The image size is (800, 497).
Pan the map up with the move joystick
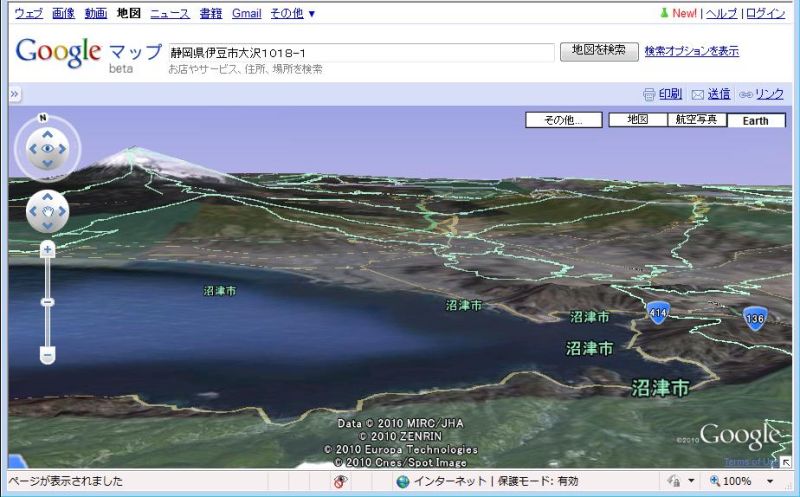pyautogui.click(x=47, y=197)
